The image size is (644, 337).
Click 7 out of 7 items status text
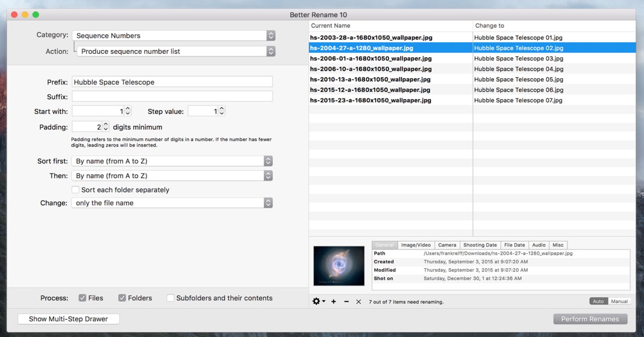(406, 302)
